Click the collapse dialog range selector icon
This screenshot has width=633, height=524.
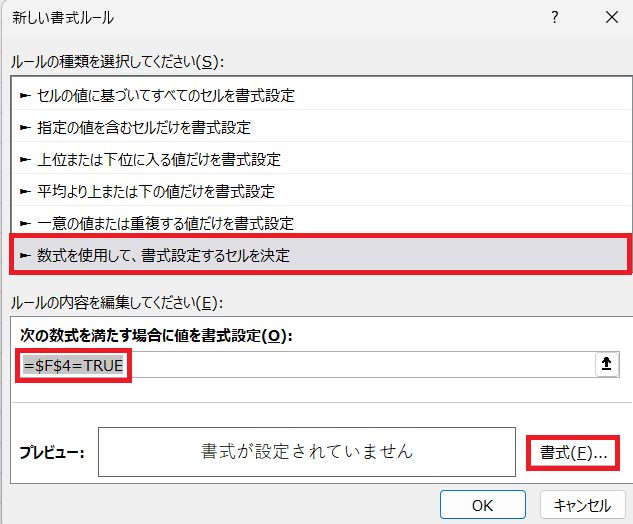[605, 365]
